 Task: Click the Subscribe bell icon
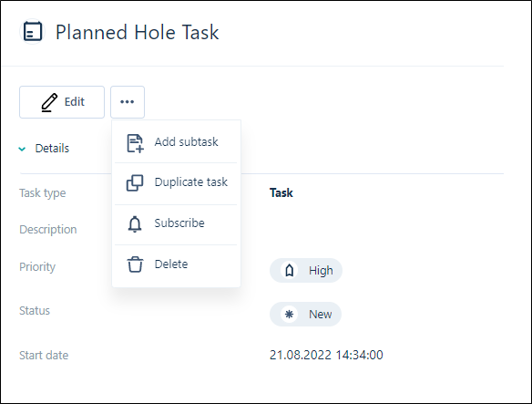[135, 224]
